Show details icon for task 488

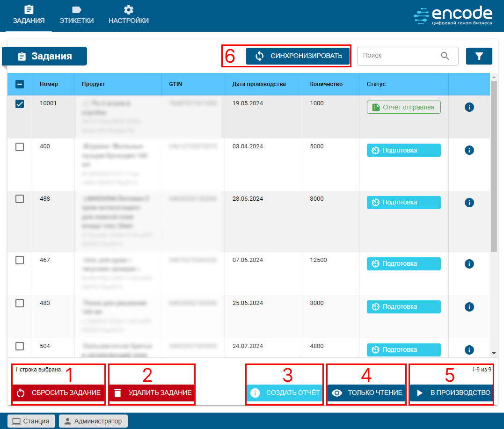point(469,203)
